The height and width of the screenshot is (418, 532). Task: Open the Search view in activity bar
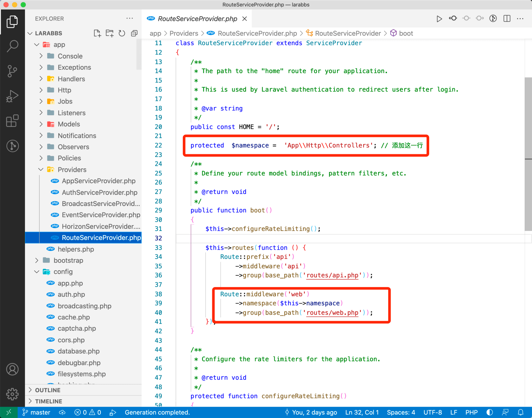coord(12,46)
